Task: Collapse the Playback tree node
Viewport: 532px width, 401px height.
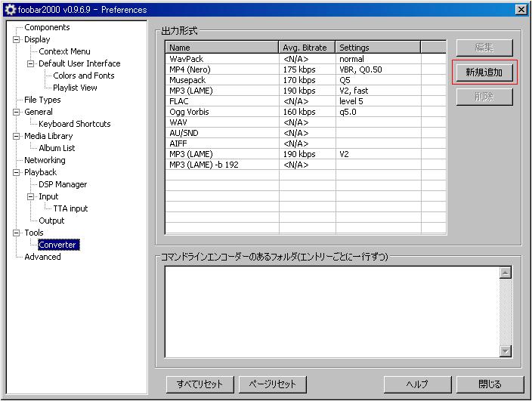Action: [16, 172]
